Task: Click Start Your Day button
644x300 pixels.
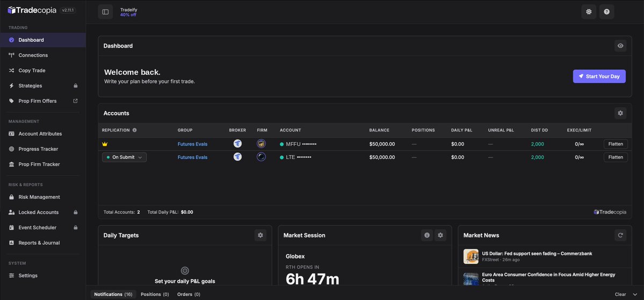Action: coord(599,76)
